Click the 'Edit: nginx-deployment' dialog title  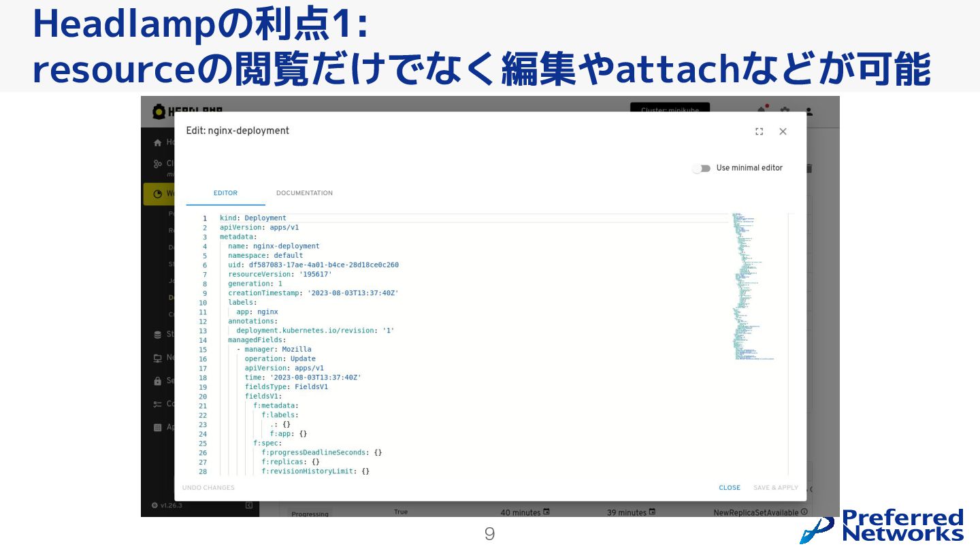pyautogui.click(x=238, y=131)
